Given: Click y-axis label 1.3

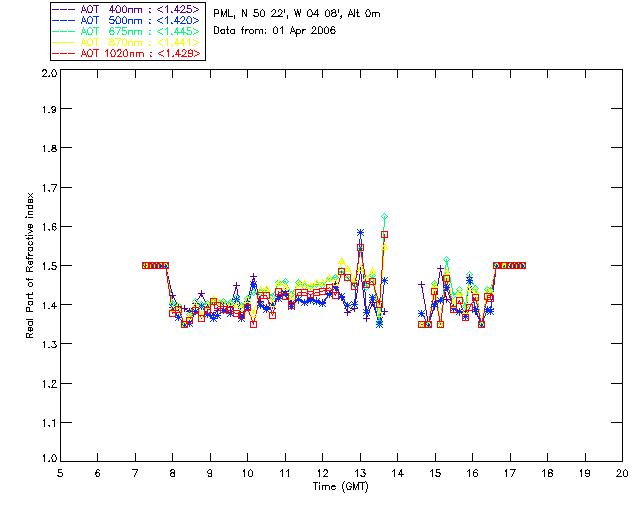Looking at the screenshot, I should [49, 344].
